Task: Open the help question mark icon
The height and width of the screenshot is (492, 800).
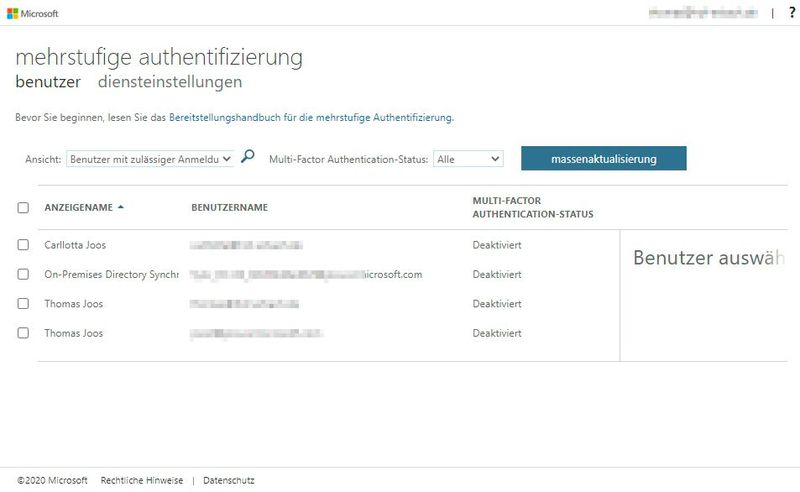Action: tap(792, 13)
